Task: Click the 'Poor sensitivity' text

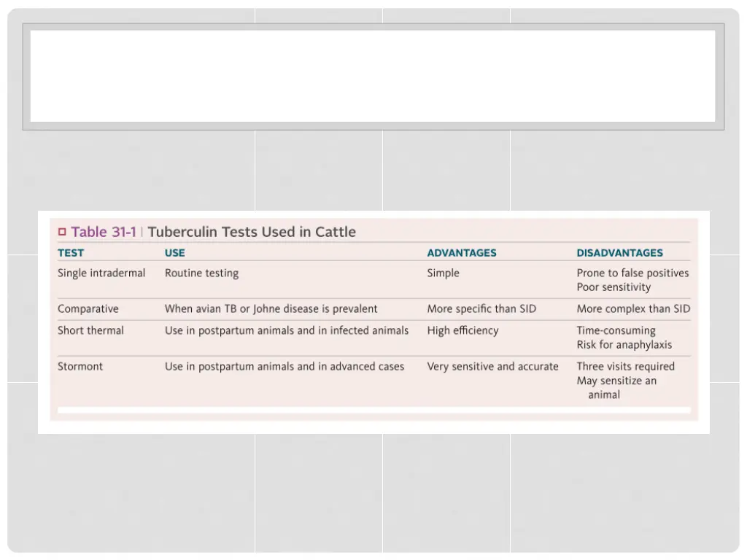Action: coord(614,287)
